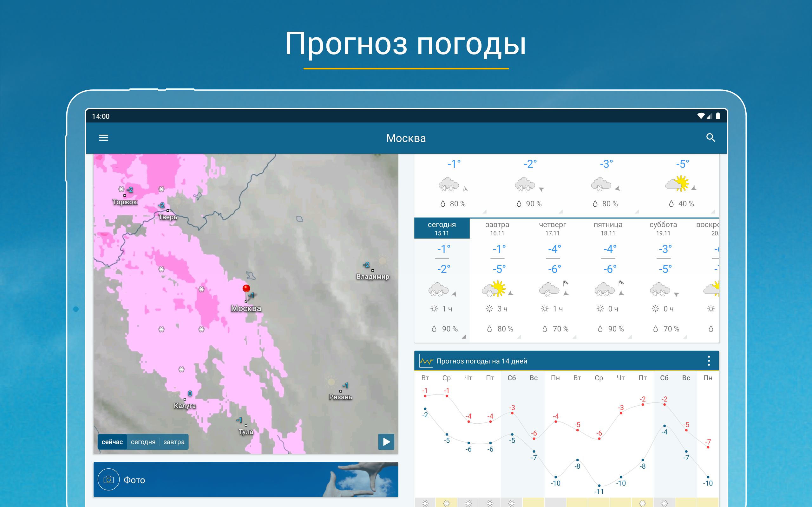Switch the map to завтра
This screenshot has height=507, width=812.
tap(174, 442)
